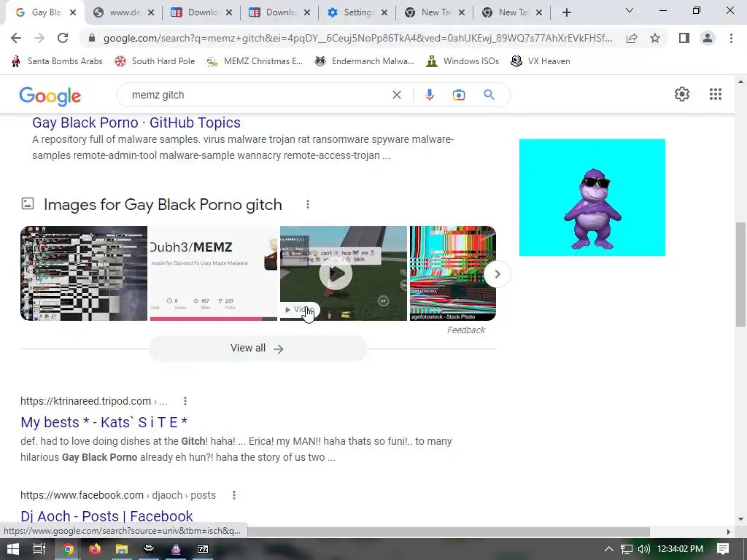Open Chrome side panel

click(684, 38)
